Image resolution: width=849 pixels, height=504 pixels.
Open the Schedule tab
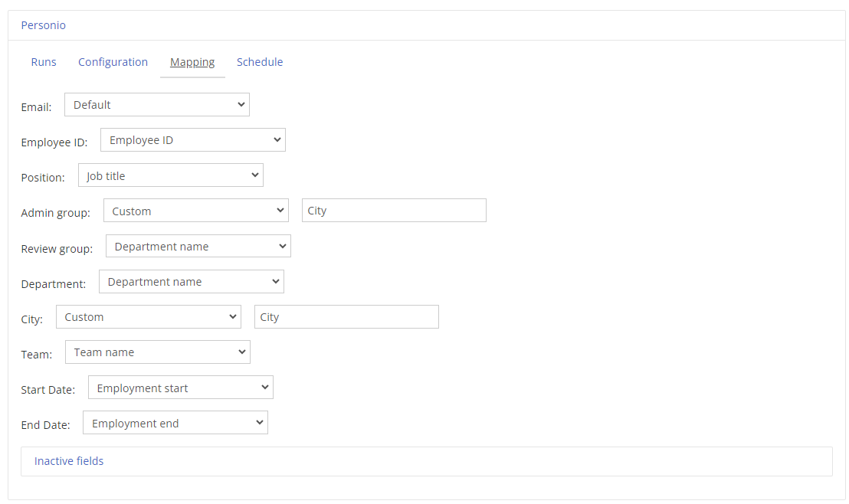(260, 62)
